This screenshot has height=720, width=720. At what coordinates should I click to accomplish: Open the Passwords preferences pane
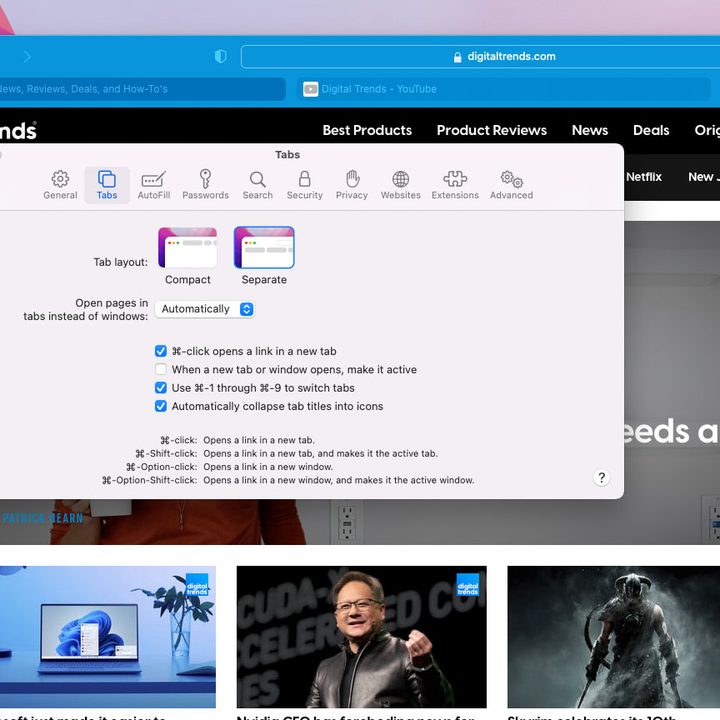pos(205,185)
